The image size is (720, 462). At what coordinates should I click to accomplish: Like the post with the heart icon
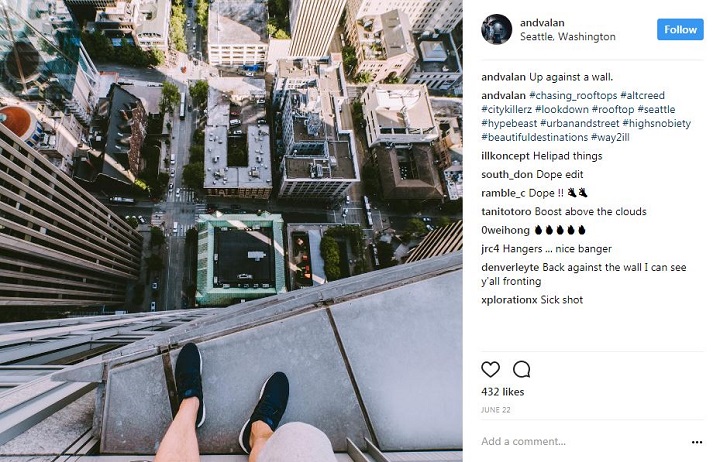(x=490, y=369)
